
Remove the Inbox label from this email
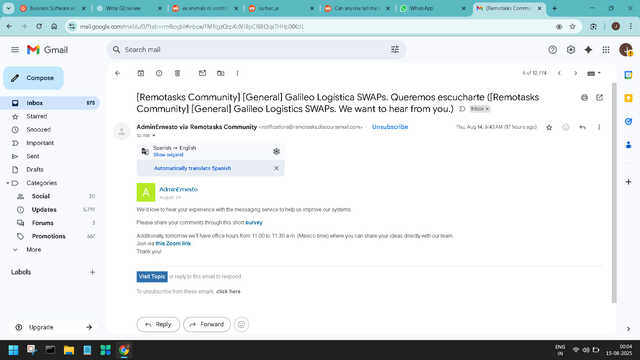click(x=487, y=109)
